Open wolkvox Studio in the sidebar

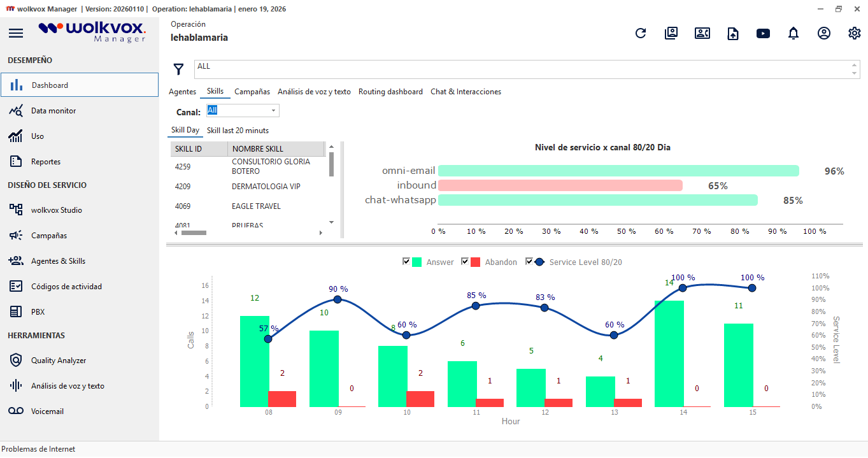56,210
